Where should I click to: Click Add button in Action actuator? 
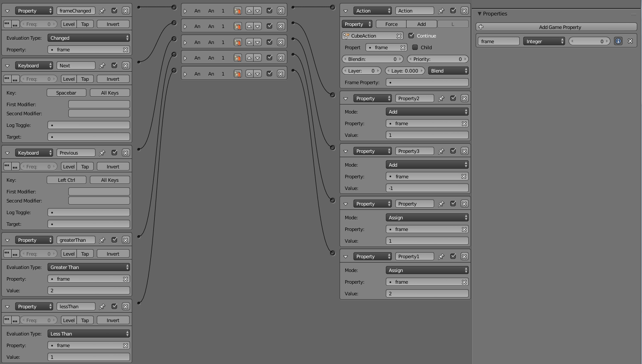coord(422,24)
